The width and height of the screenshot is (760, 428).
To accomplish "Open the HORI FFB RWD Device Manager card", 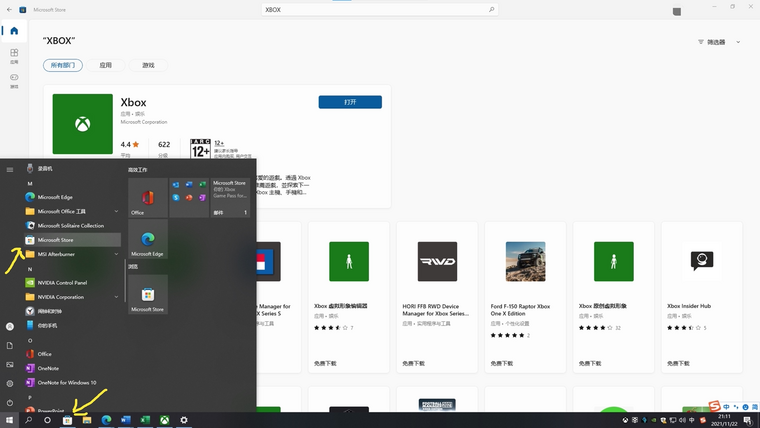I will pos(437,297).
